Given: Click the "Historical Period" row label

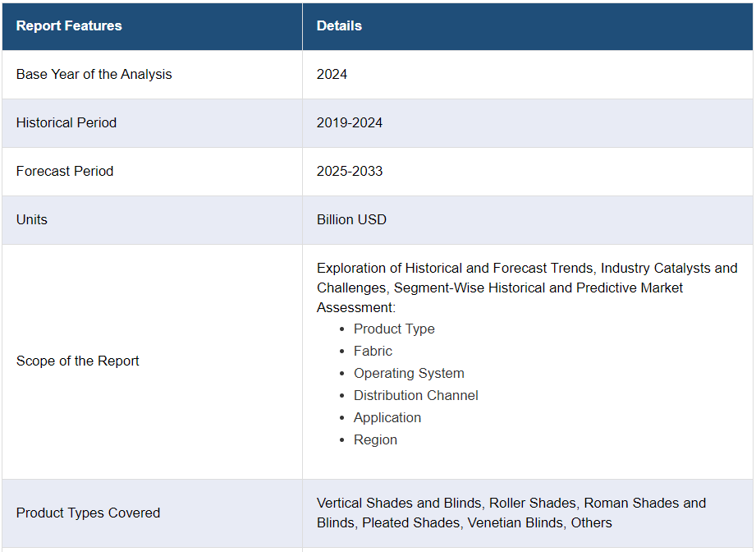Looking at the screenshot, I should click(x=66, y=122).
